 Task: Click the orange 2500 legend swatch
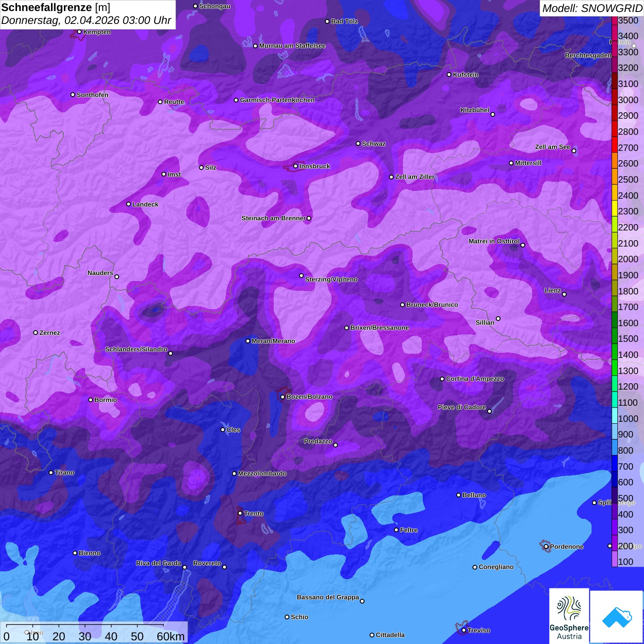click(x=615, y=176)
